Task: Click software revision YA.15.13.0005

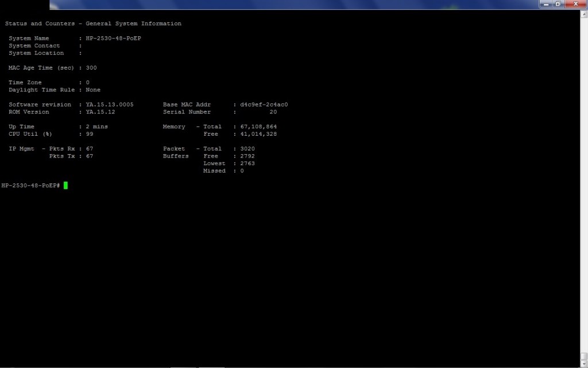Action: point(110,105)
